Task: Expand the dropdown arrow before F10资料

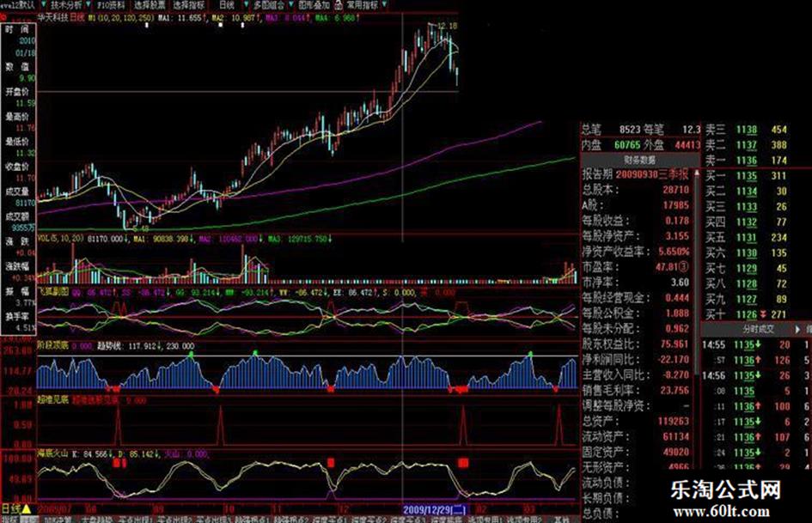Action: click(89, 4)
